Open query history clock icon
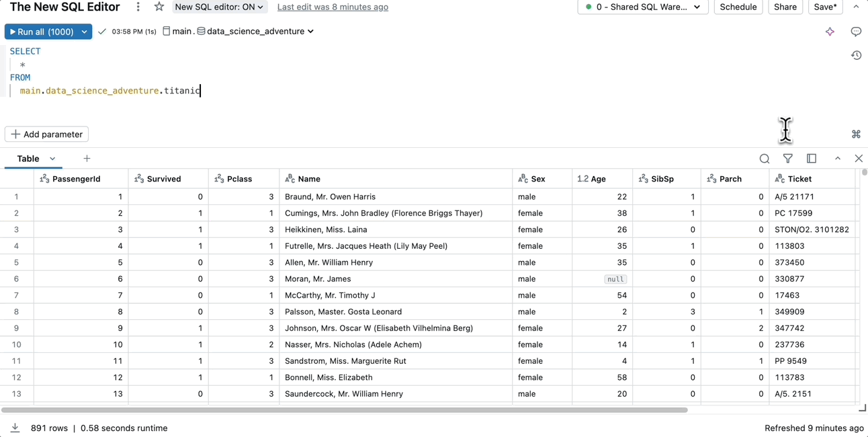The height and width of the screenshot is (437, 868). pyautogui.click(x=856, y=56)
